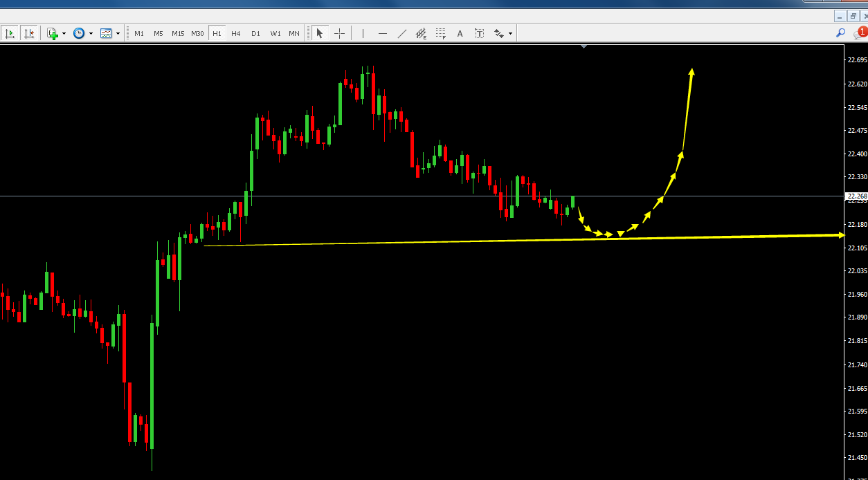Toggle the H1 timeframe button
This screenshot has height=480, width=868.
pos(217,33)
